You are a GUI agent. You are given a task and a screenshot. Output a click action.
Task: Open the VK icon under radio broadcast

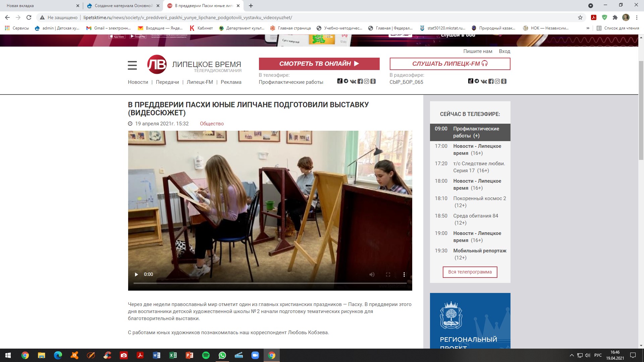coord(484,81)
